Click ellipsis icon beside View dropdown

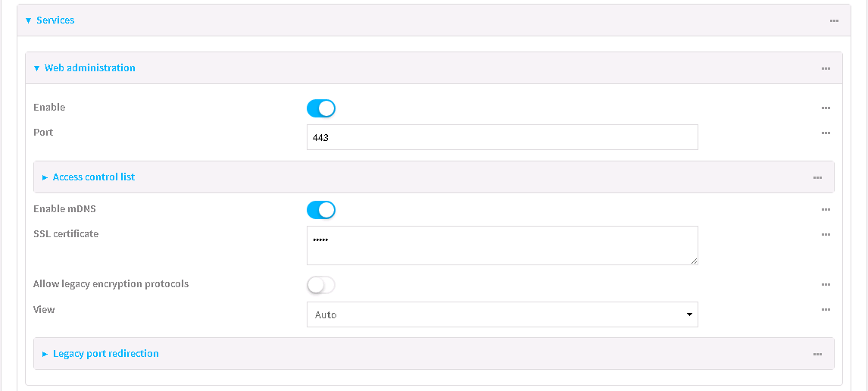tap(826, 310)
